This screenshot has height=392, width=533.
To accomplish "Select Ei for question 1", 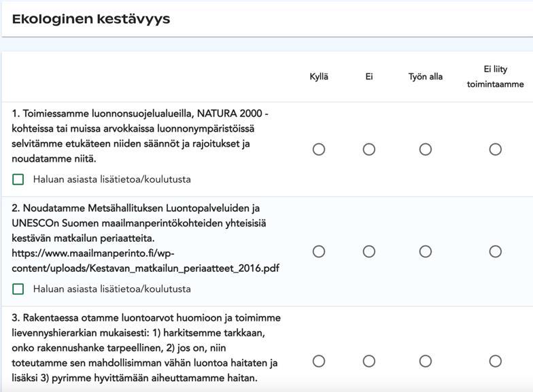I will click(x=369, y=149).
